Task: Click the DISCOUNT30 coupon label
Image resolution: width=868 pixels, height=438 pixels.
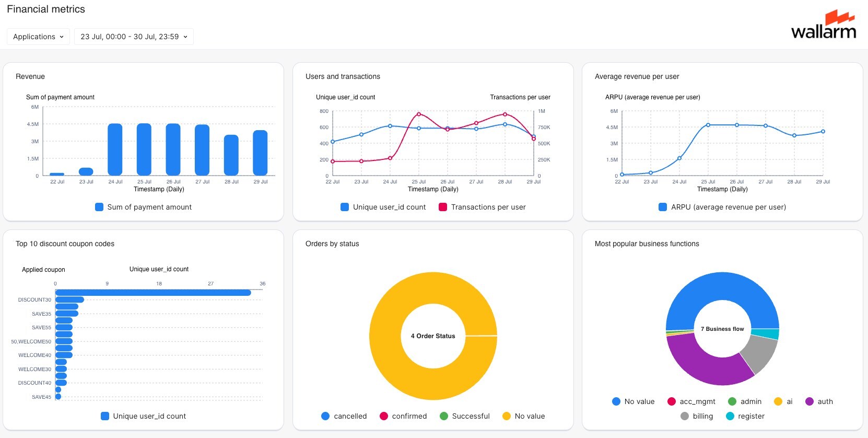Action: point(34,300)
